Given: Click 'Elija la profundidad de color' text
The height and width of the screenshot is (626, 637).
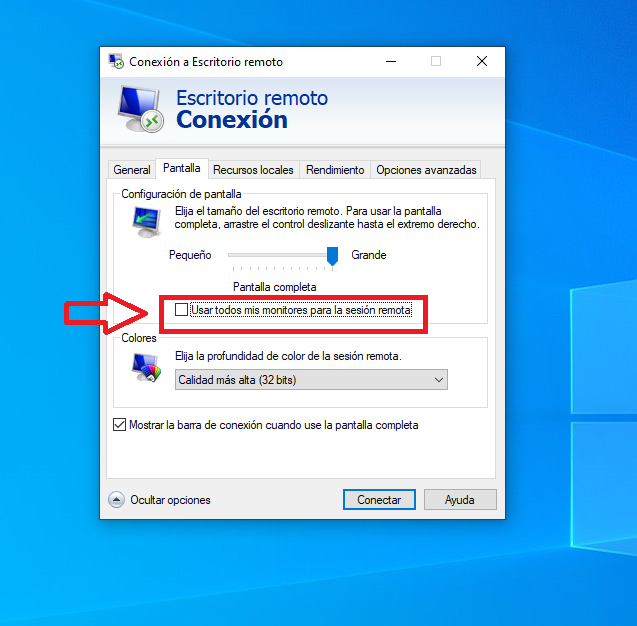Looking at the screenshot, I should (288, 356).
